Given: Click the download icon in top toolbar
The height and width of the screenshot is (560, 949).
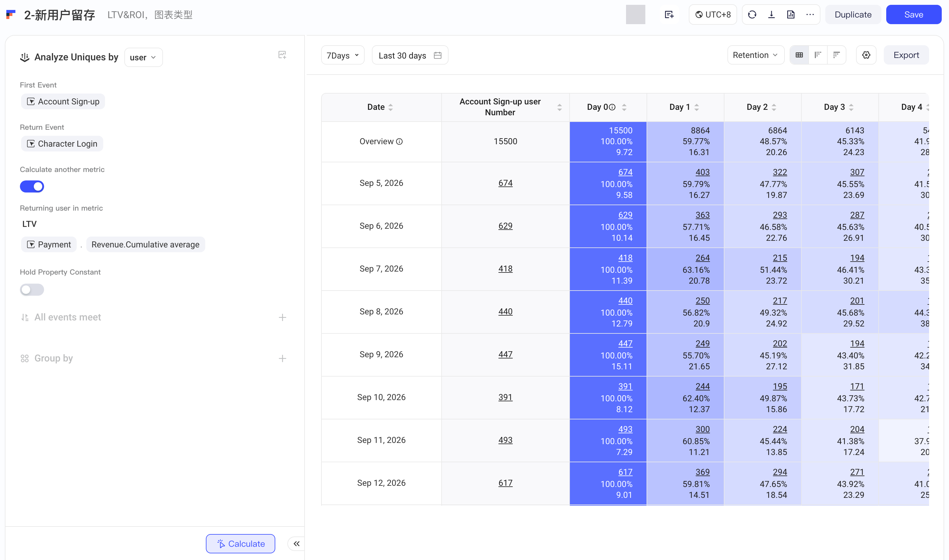Looking at the screenshot, I should [x=771, y=15].
